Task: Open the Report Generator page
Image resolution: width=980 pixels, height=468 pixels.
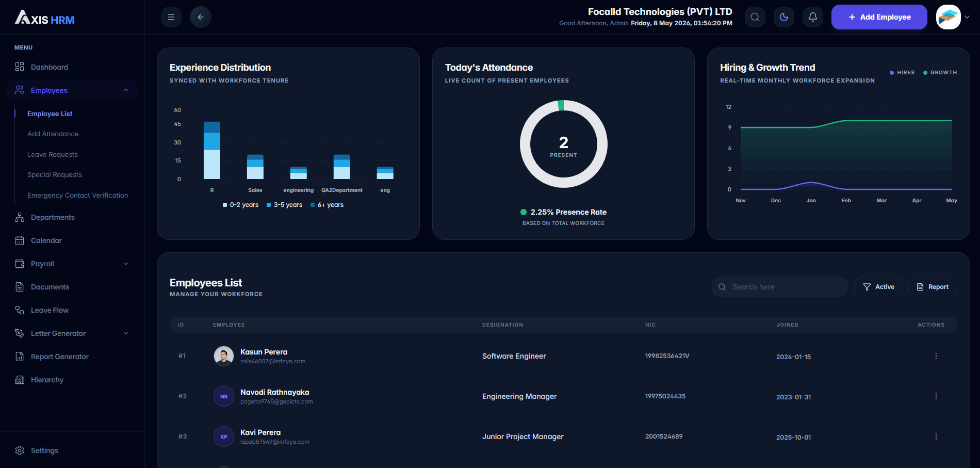Action: pos(60,357)
